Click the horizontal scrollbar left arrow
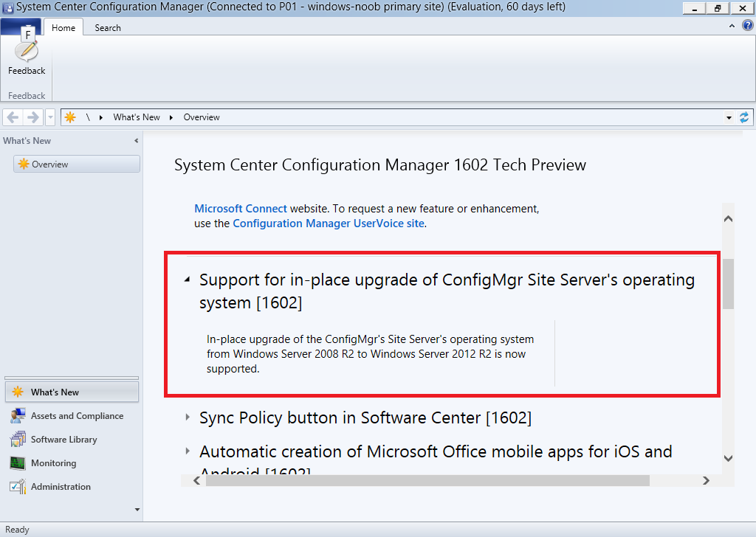 pyautogui.click(x=196, y=480)
